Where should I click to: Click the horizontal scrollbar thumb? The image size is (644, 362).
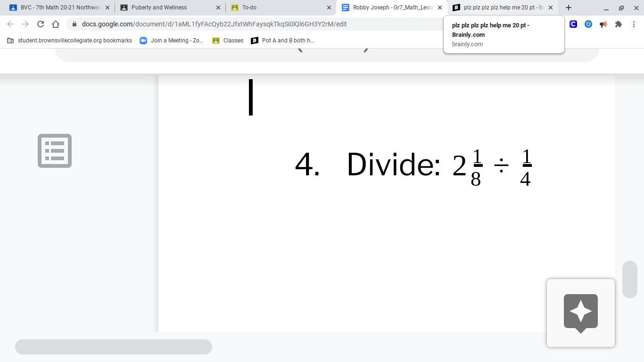(114, 347)
